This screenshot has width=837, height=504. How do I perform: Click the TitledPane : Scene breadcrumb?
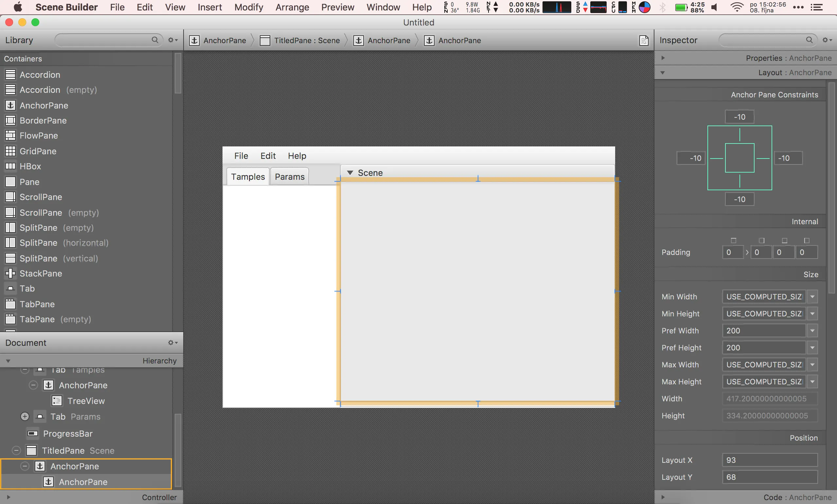pyautogui.click(x=300, y=41)
